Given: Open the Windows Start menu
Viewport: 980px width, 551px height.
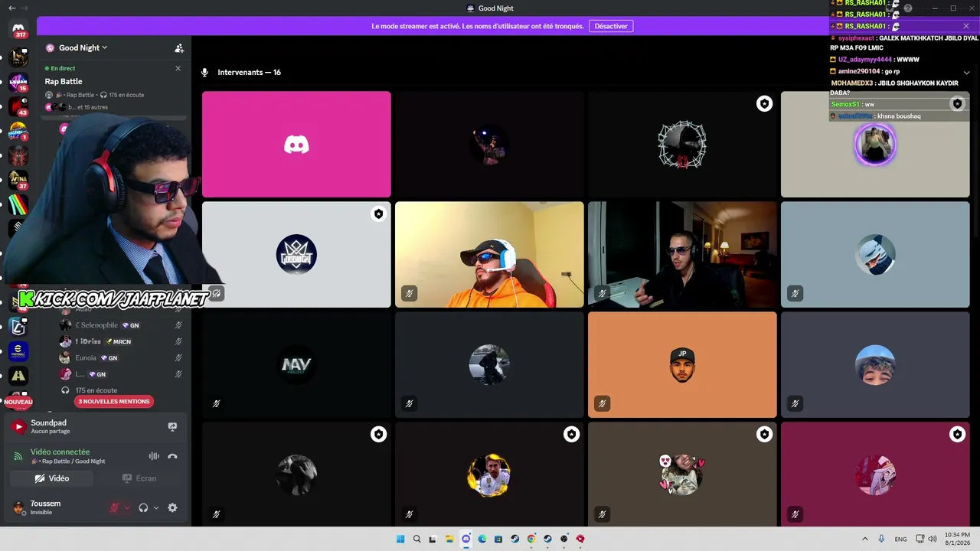Looking at the screenshot, I should point(400,539).
